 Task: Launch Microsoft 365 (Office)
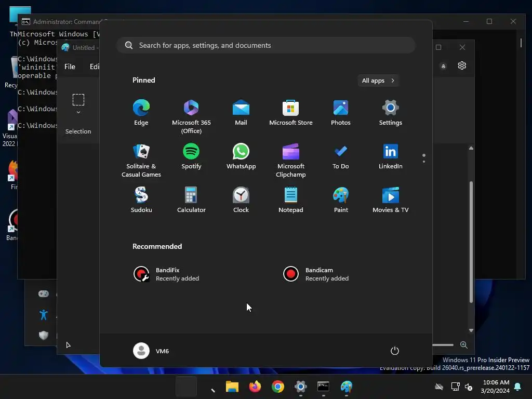click(x=191, y=117)
